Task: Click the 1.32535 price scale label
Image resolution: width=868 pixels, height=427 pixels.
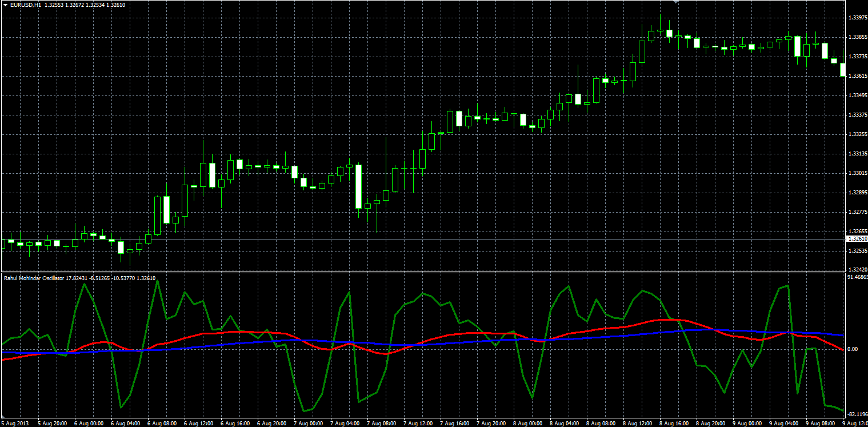Action: [857, 251]
